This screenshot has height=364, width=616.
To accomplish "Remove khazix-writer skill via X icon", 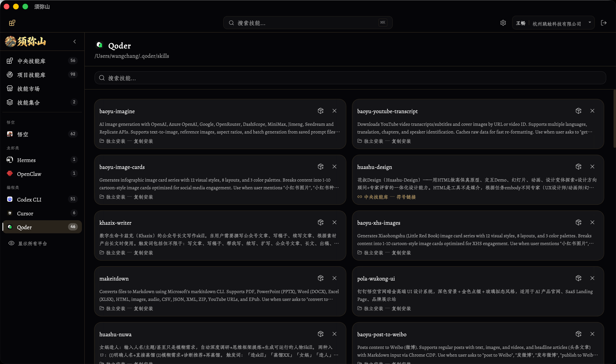I will click(x=334, y=222).
